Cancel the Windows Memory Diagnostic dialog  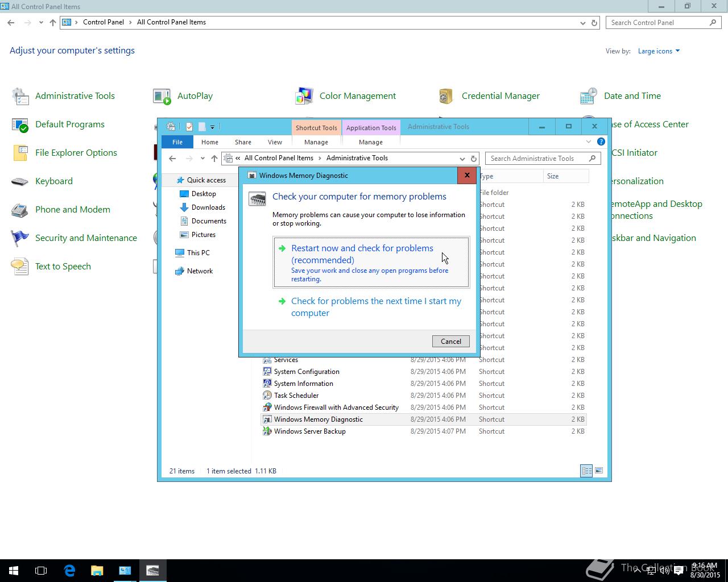click(450, 341)
